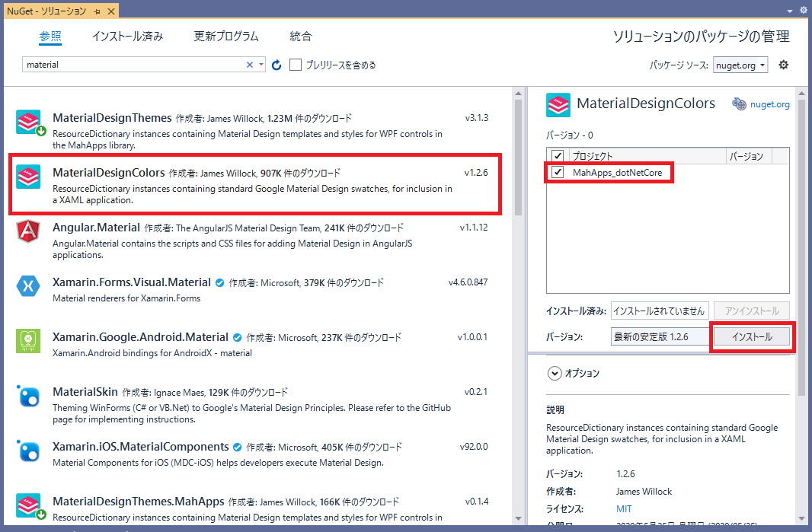Image resolution: width=812 pixels, height=532 pixels.
Task: Click version v3.1.3 of MaterialDesignThemes
Action: [x=476, y=118]
